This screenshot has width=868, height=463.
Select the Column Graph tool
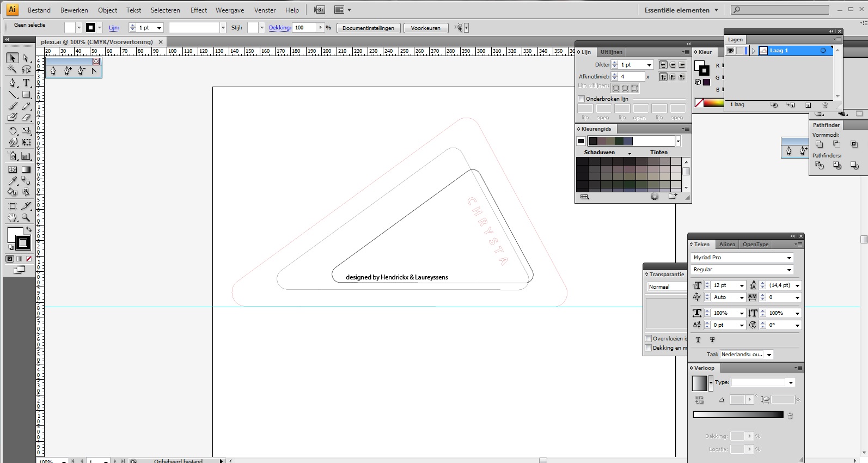[26, 156]
